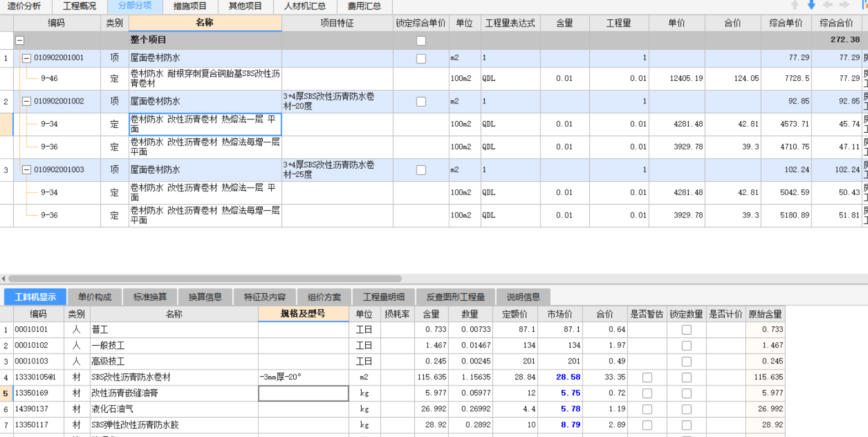Switch to the 标准换算 tab

click(150, 297)
